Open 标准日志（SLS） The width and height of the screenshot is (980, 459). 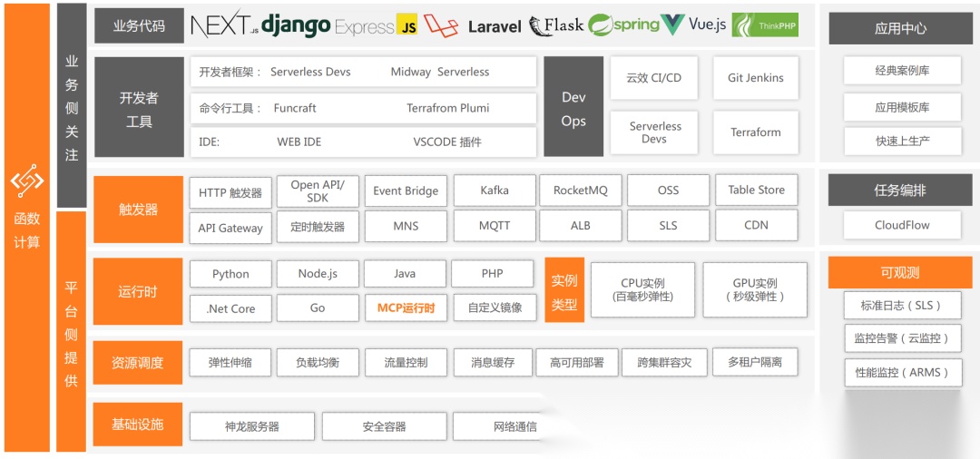coord(902,306)
